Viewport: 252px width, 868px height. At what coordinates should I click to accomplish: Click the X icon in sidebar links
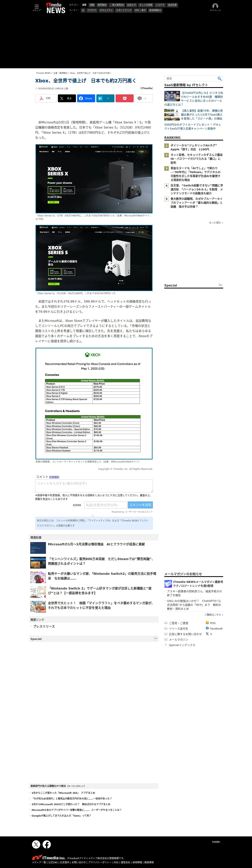point(207,633)
